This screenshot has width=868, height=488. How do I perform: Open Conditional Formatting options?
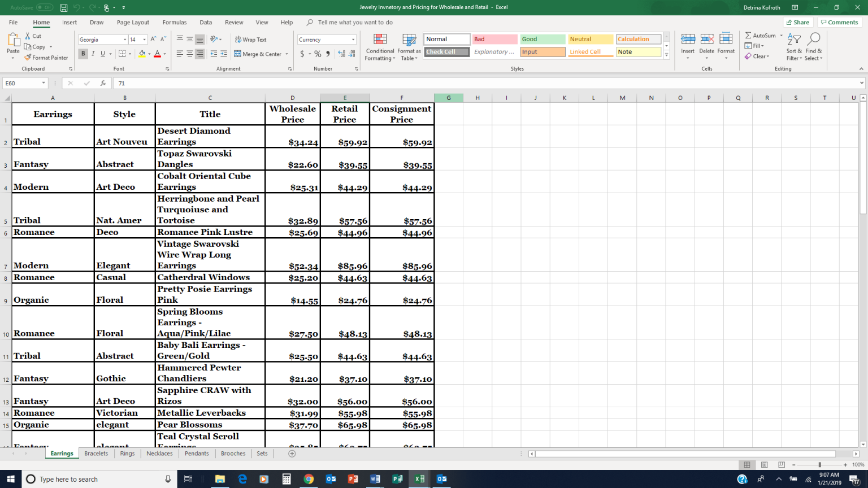coord(380,47)
